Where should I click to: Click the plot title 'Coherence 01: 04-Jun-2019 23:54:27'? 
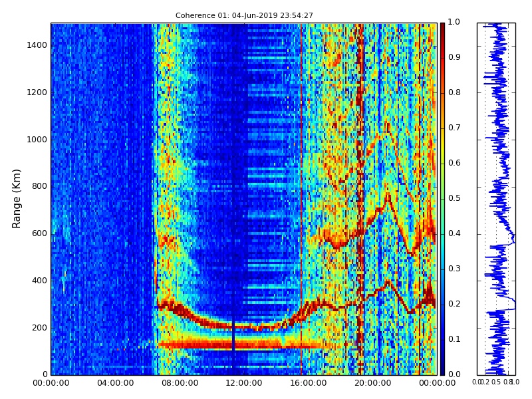point(244,15)
